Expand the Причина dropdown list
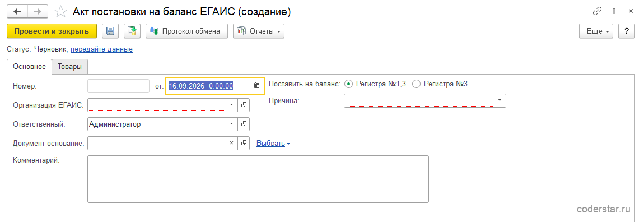This screenshot has width=644, height=222. (x=500, y=100)
